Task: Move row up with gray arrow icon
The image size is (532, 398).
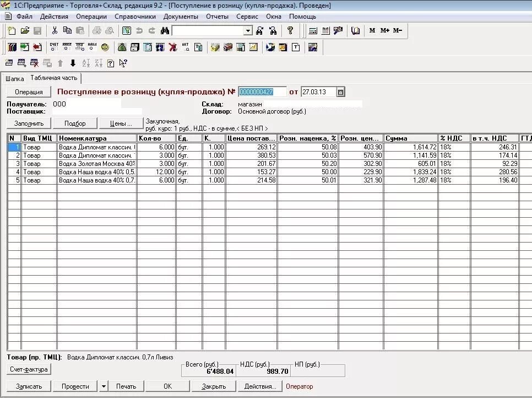Action: [61, 63]
